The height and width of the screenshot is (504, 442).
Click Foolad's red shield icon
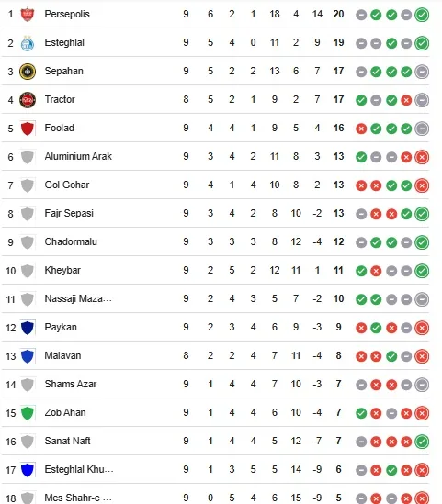pyautogui.click(x=28, y=129)
